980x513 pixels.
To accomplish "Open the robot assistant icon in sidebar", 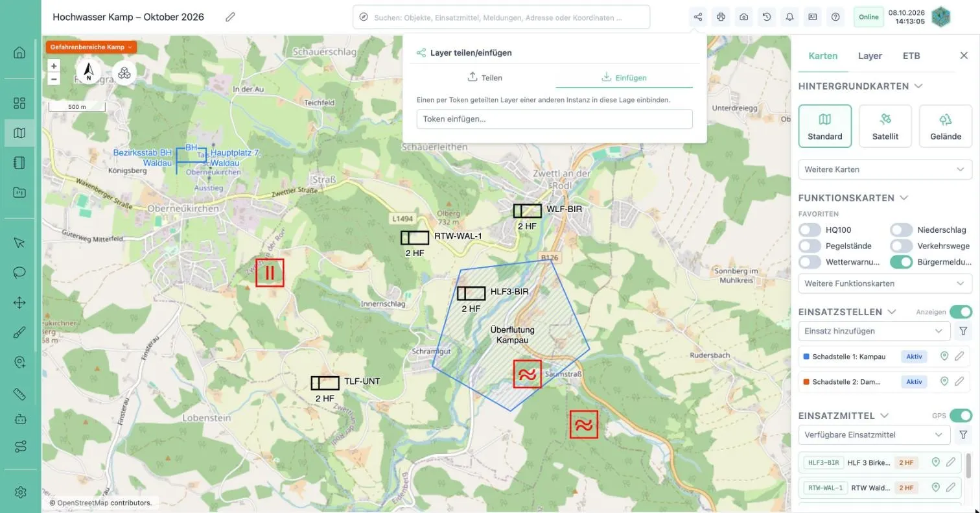I will pos(19,419).
